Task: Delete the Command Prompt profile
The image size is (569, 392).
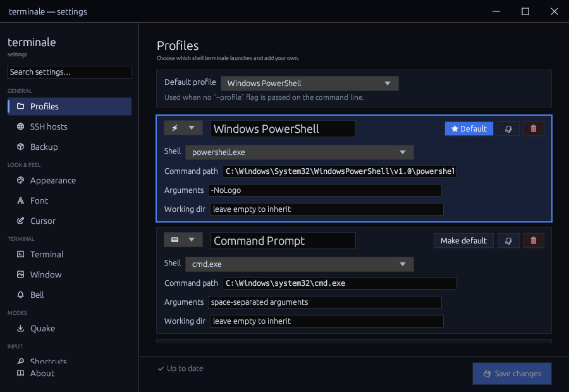Action: 534,241
